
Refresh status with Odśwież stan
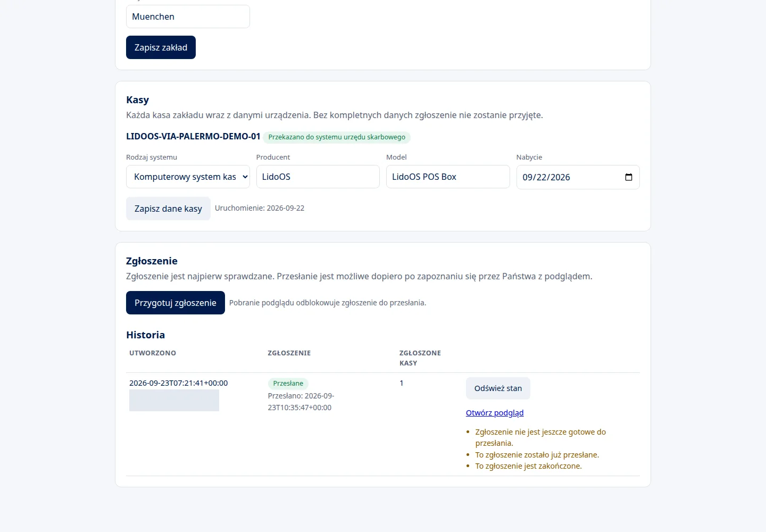pos(498,388)
